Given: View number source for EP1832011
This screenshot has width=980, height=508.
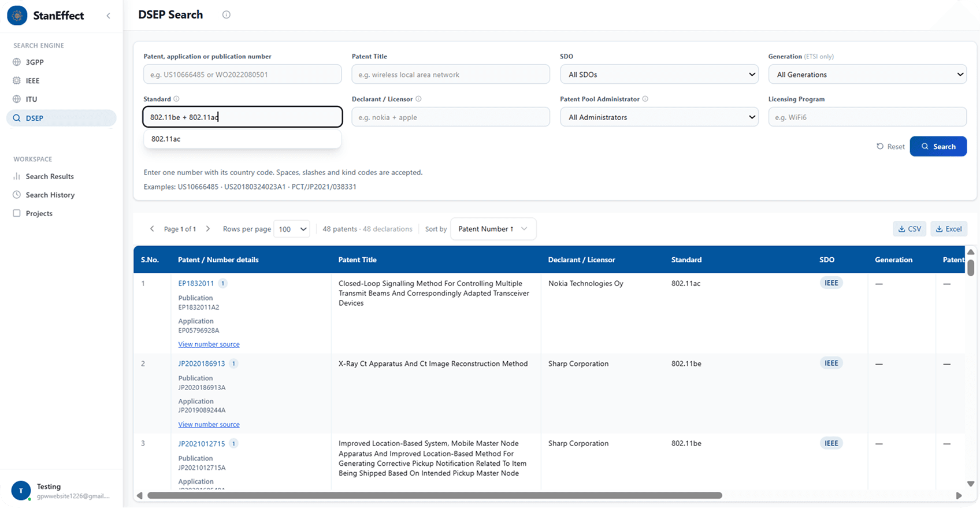Looking at the screenshot, I should pyautogui.click(x=209, y=344).
